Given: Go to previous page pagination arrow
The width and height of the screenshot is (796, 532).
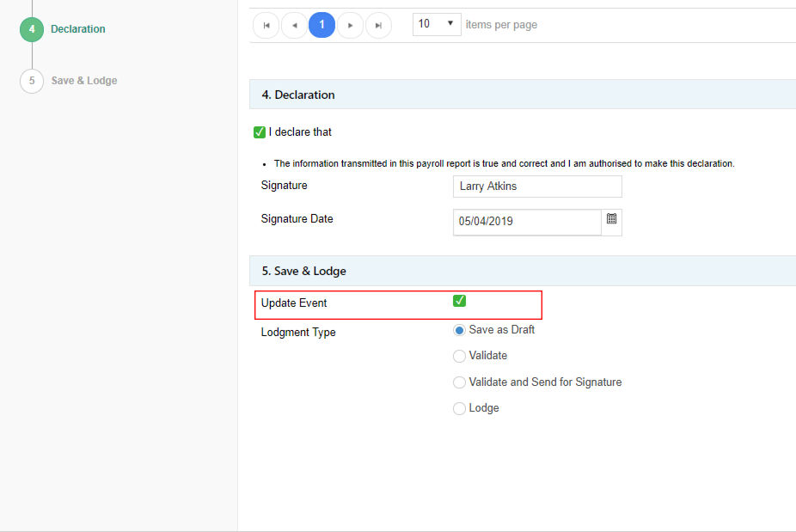Looking at the screenshot, I should tap(294, 25).
